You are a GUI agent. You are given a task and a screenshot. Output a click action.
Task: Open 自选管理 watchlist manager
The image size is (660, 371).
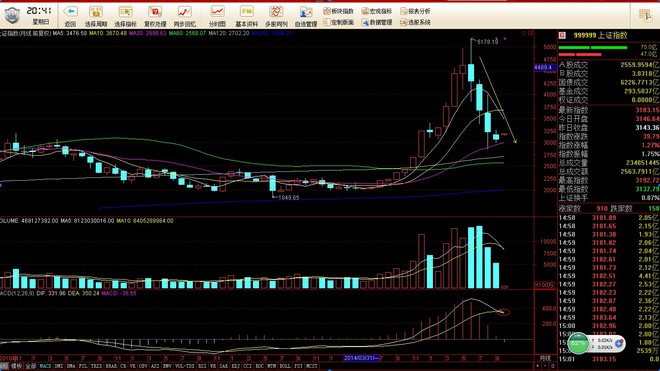pos(306,16)
